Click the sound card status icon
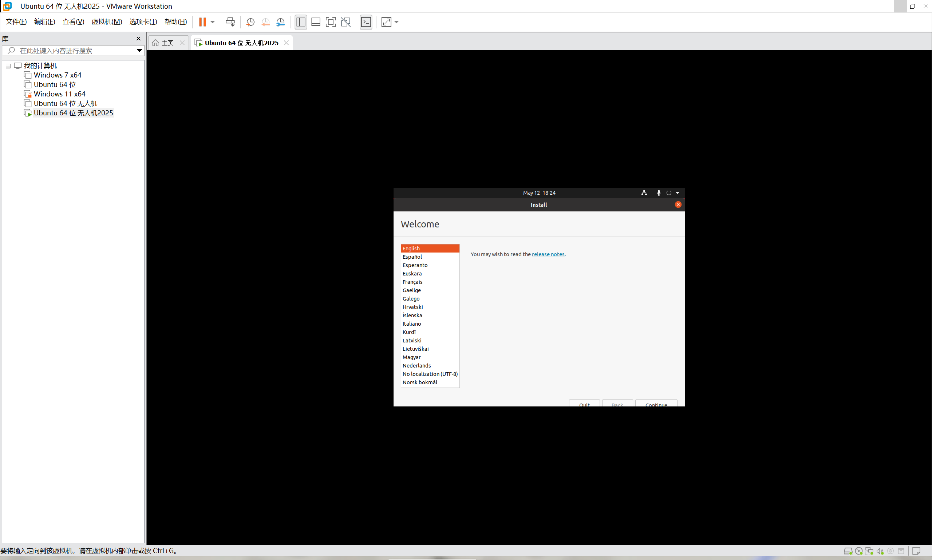The image size is (932, 560). [x=880, y=551]
